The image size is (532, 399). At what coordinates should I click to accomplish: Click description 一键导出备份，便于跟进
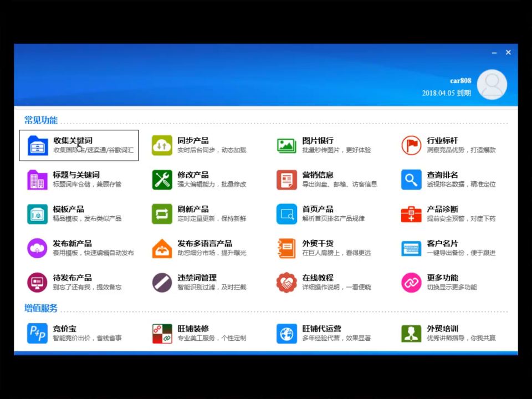(462, 253)
